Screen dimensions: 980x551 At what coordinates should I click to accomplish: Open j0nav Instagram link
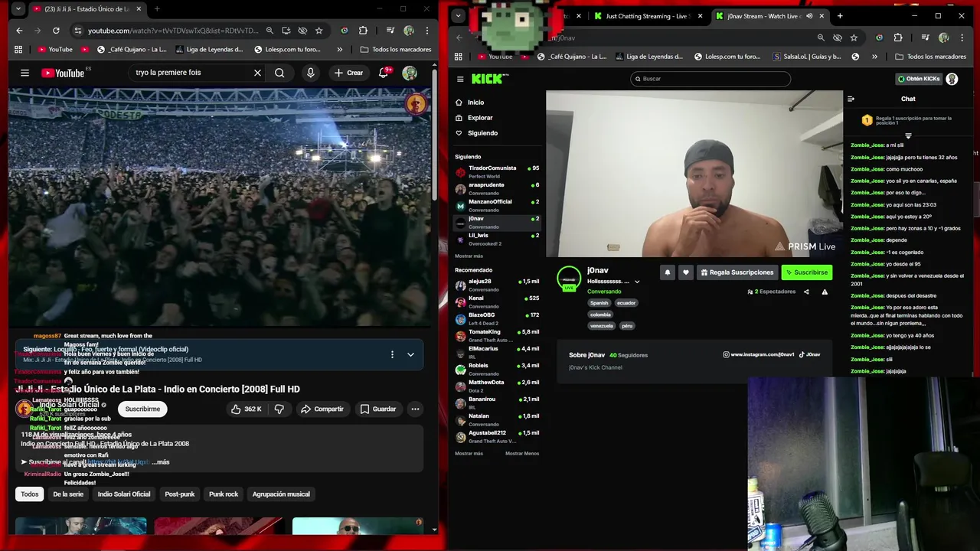pyautogui.click(x=759, y=355)
